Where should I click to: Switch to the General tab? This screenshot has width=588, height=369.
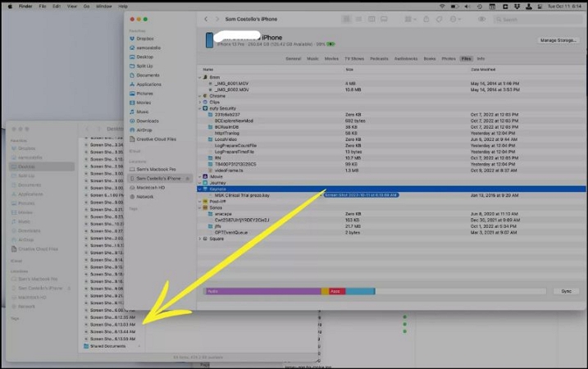pos(294,59)
